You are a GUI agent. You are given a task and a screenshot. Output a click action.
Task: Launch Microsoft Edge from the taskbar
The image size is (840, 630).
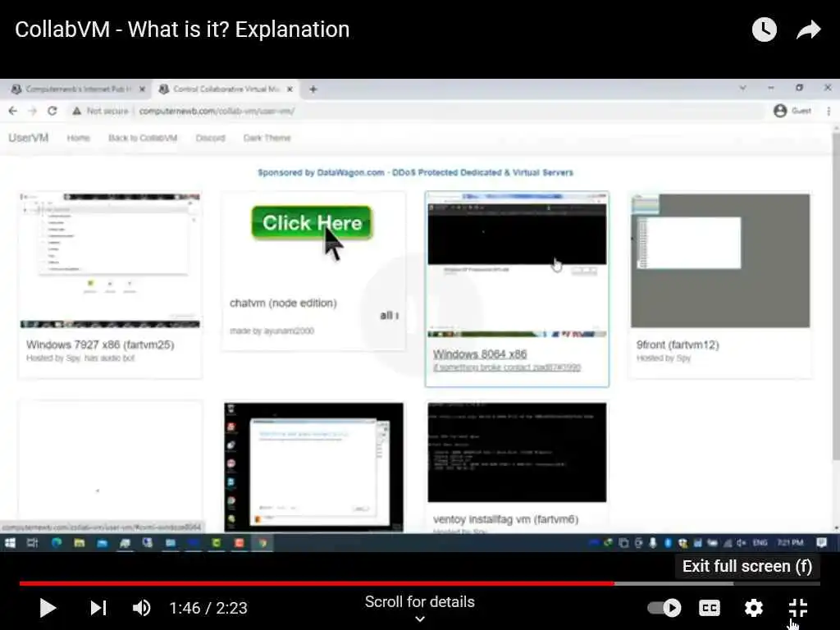click(x=57, y=543)
